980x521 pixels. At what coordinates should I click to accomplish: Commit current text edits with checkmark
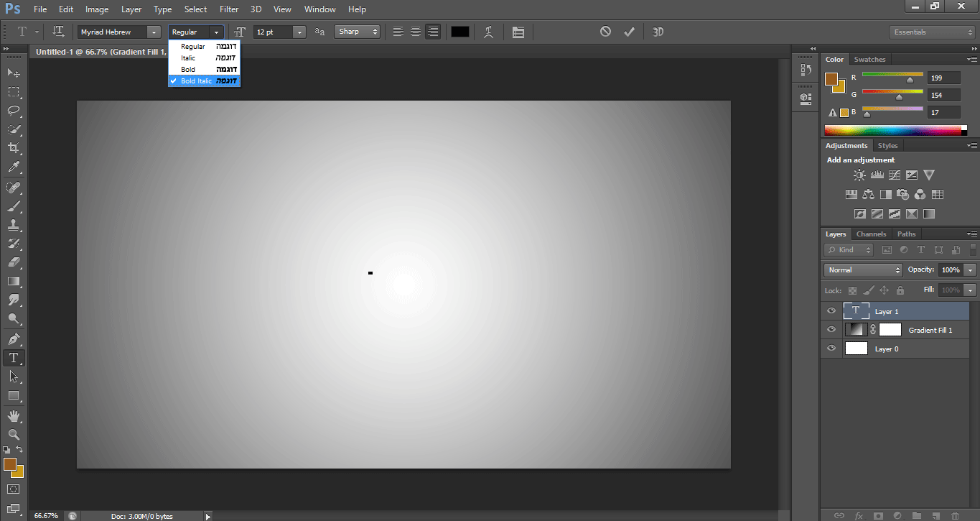(x=629, y=32)
